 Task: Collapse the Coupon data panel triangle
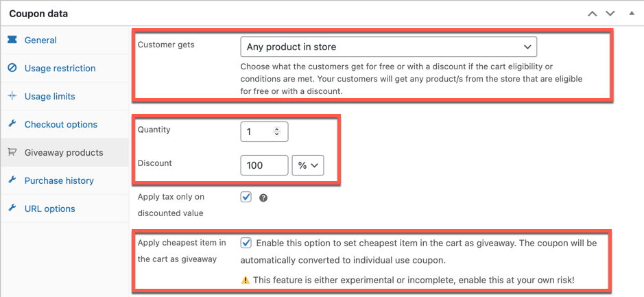click(x=632, y=14)
